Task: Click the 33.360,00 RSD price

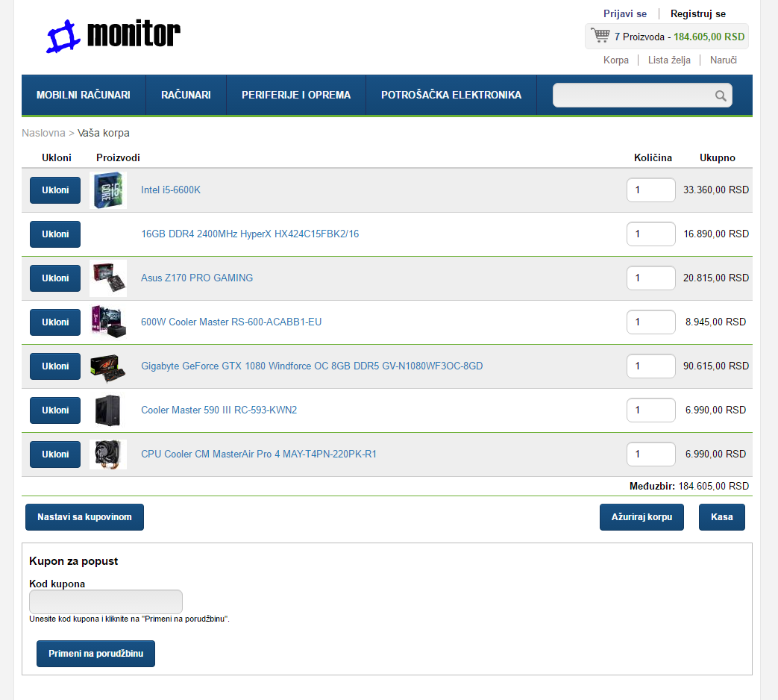Action: (716, 190)
